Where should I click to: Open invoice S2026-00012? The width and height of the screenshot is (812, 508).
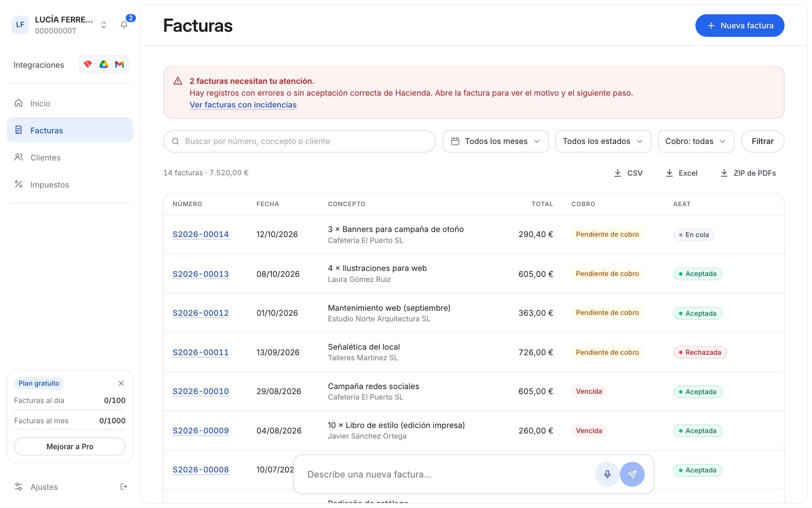click(200, 313)
